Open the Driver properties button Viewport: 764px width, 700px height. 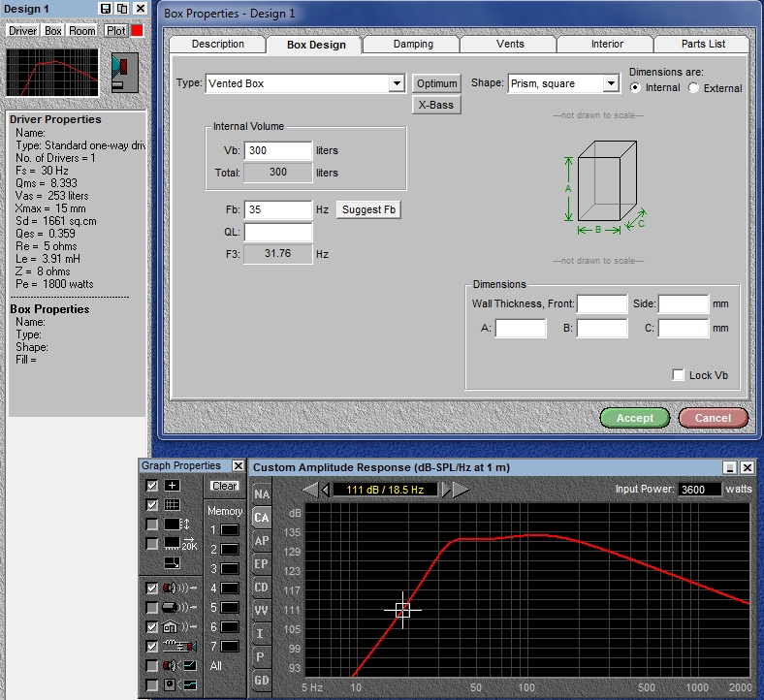tap(23, 31)
